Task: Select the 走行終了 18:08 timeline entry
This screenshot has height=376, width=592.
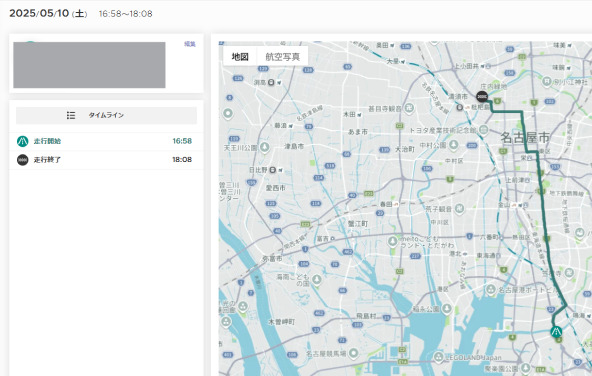Action: [x=106, y=160]
